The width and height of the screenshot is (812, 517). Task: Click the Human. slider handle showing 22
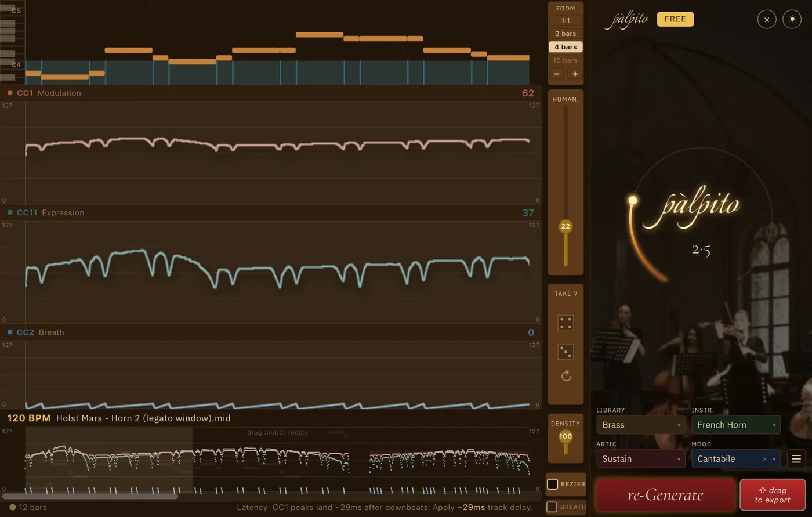point(565,226)
